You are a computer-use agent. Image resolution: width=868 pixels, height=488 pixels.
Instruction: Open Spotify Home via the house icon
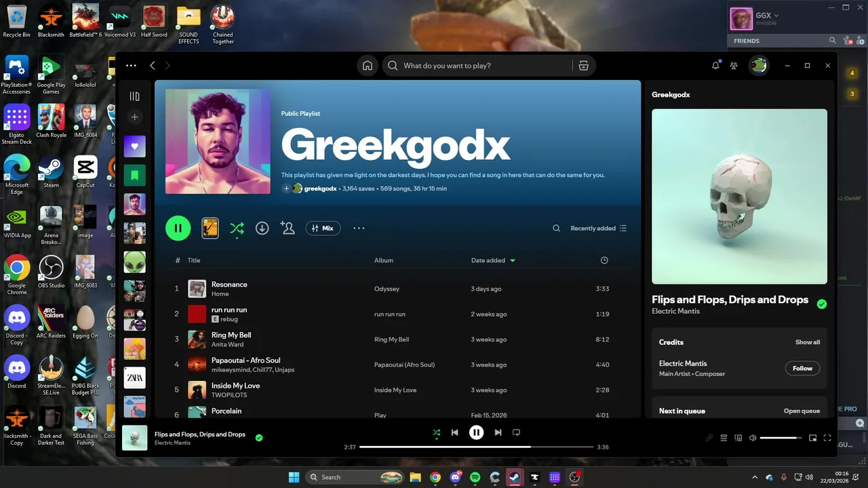coord(368,66)
